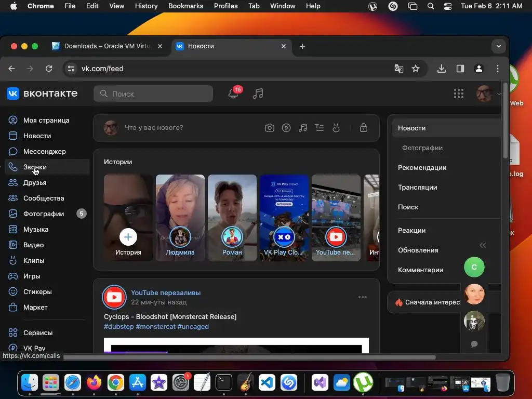Viewport: 532px width, 399px height.
Task: Open the YouTube перезаливы post author link
Action: point(166,292)
